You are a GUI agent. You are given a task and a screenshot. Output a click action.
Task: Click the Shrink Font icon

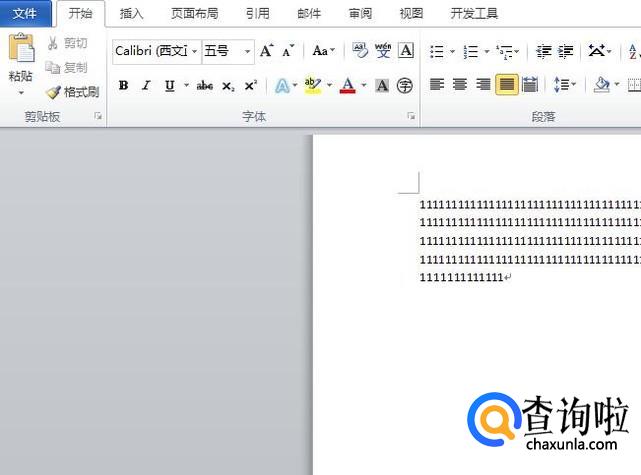(x=288, y=51)
